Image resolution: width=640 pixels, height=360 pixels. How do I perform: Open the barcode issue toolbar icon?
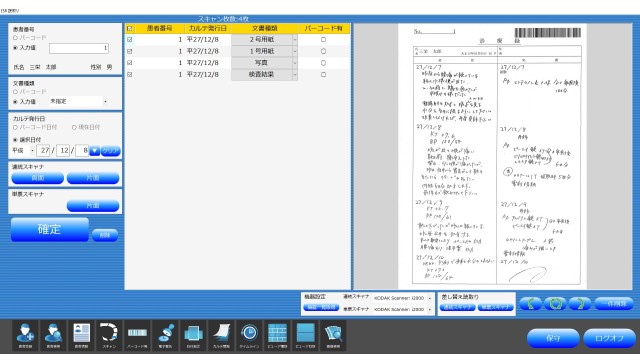point(137,336)
